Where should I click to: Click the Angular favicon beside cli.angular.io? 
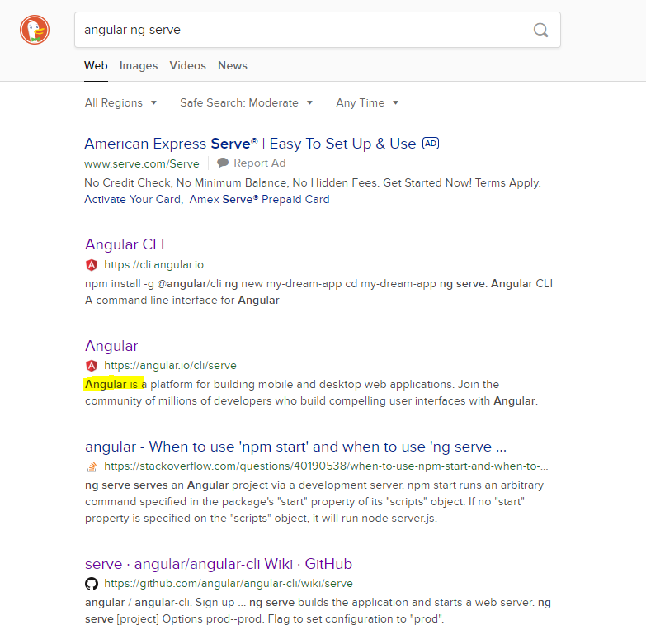pos(92,265)
